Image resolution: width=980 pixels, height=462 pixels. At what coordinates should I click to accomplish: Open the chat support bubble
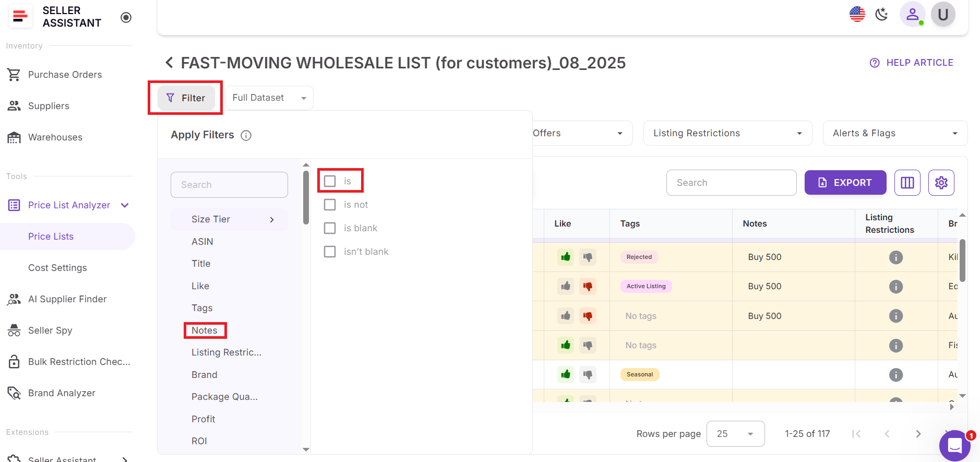954,445
